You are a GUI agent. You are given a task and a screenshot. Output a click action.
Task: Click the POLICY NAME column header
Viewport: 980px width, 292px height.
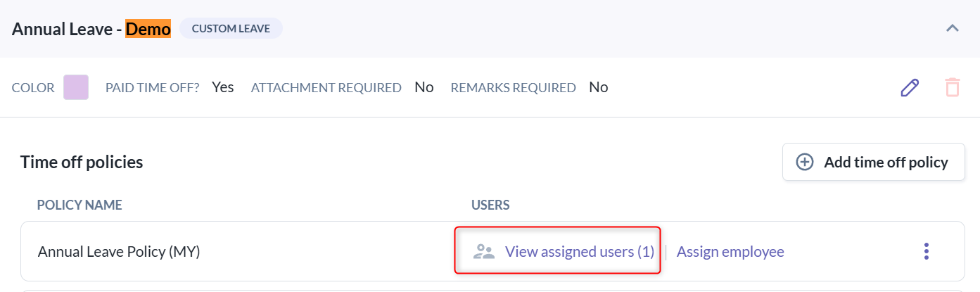tap(79, 205)
